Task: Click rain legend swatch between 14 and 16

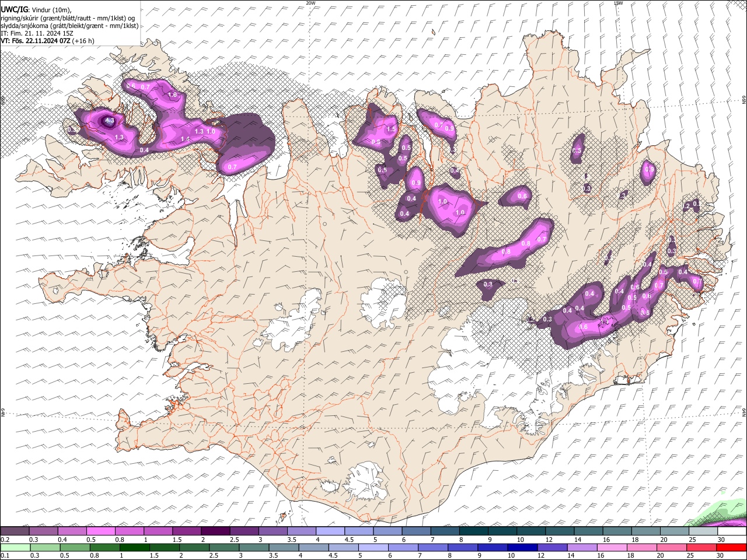Action: tap(581, 547)
